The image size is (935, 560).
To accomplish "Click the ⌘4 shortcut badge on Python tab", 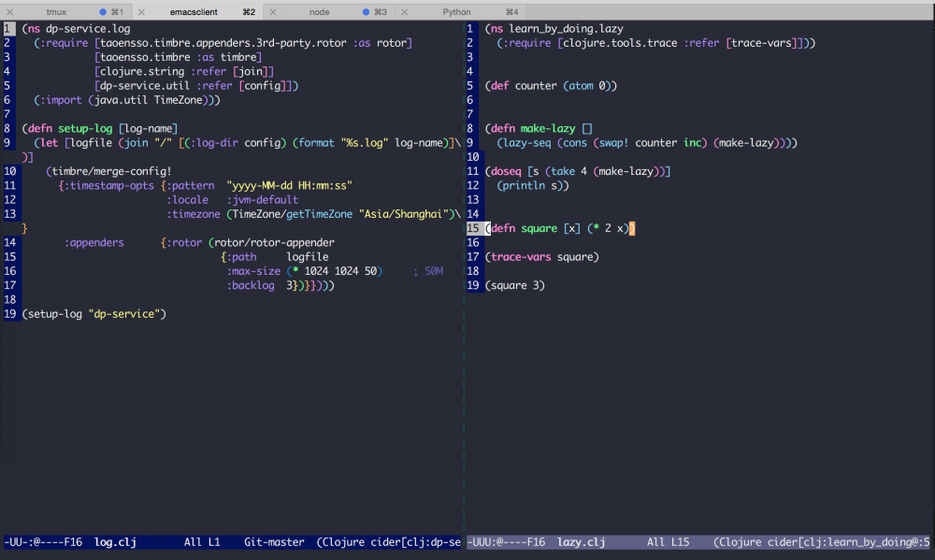I will point(512,10).
